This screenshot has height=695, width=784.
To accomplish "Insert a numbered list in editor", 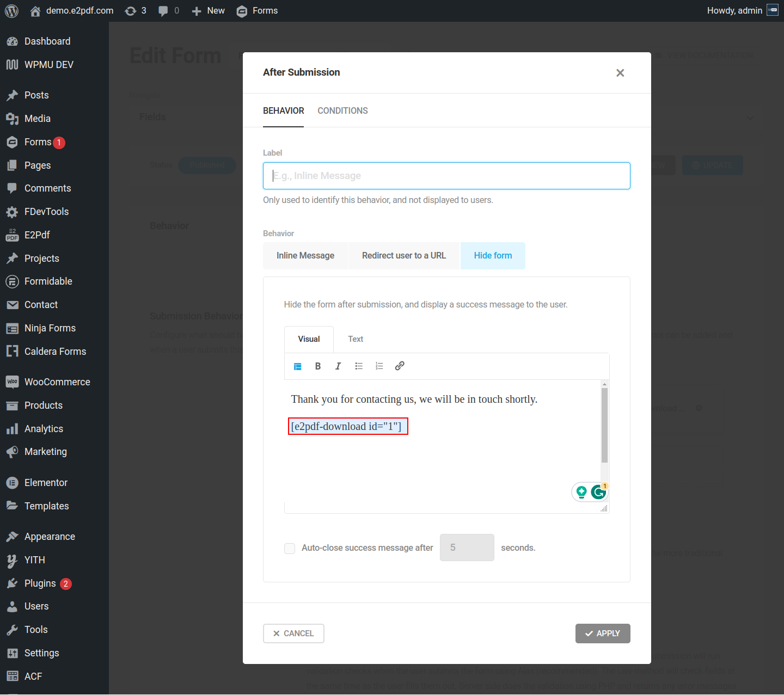I will (x=379, y=366).
